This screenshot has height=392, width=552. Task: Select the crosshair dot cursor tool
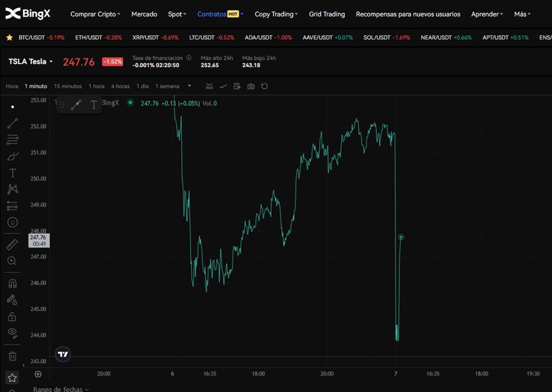(12, 106)
